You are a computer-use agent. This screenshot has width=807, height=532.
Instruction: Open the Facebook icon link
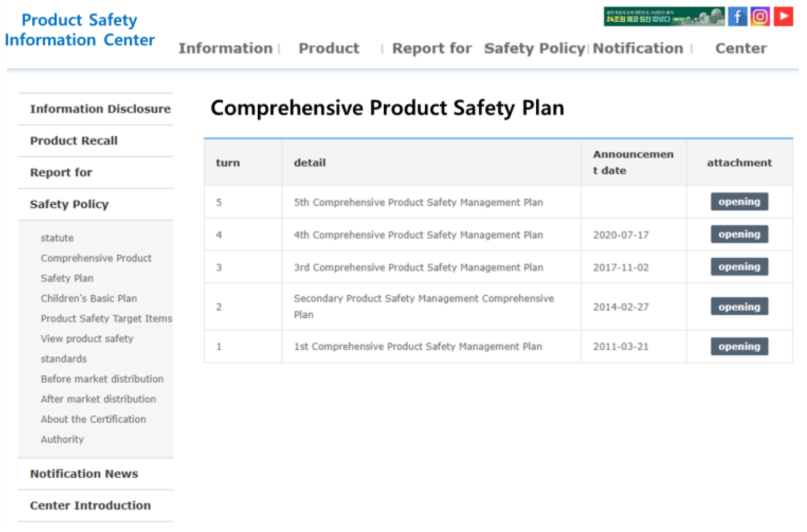coord(737,17)
